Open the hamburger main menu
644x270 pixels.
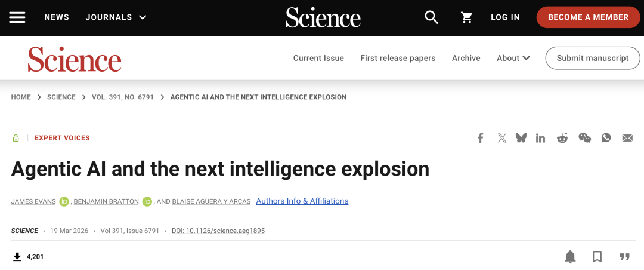[17, 17]
